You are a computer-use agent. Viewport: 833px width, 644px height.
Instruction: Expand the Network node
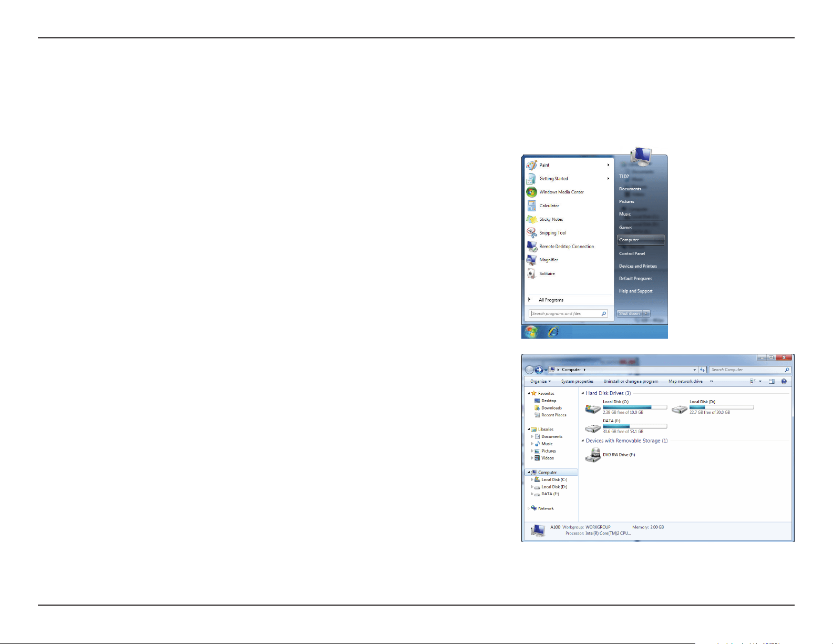(529, 508)
